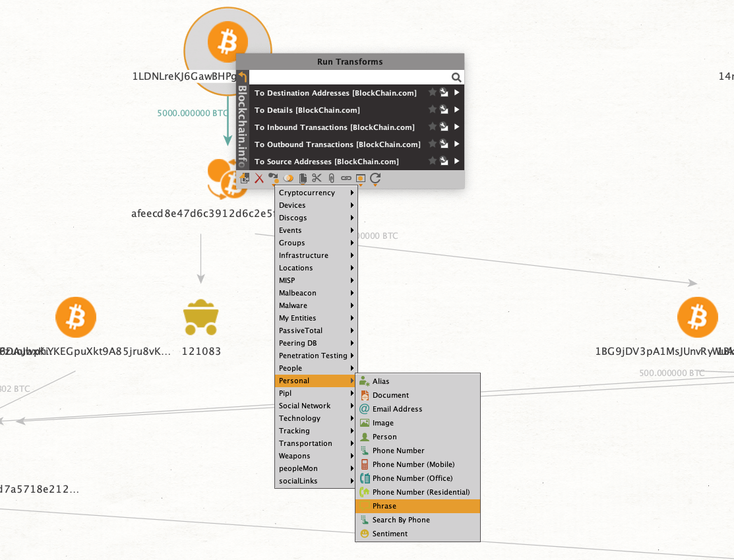Expand the Malware submenu
This screenshot has height=560, width=734.
click(316, 305)
